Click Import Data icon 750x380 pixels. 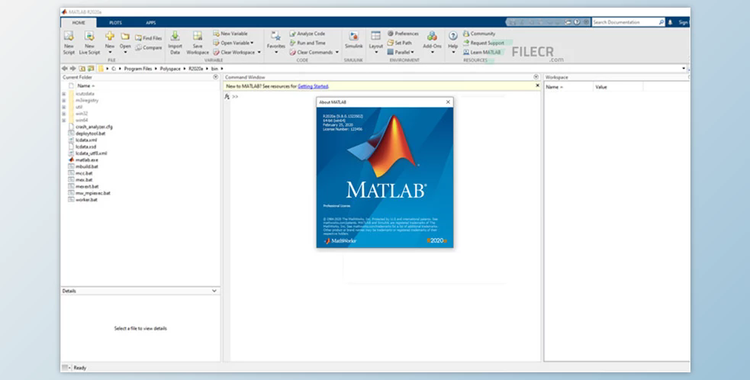175,42
